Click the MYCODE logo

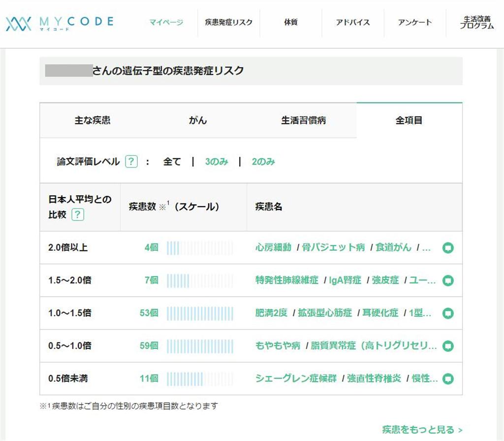point(60,23)
